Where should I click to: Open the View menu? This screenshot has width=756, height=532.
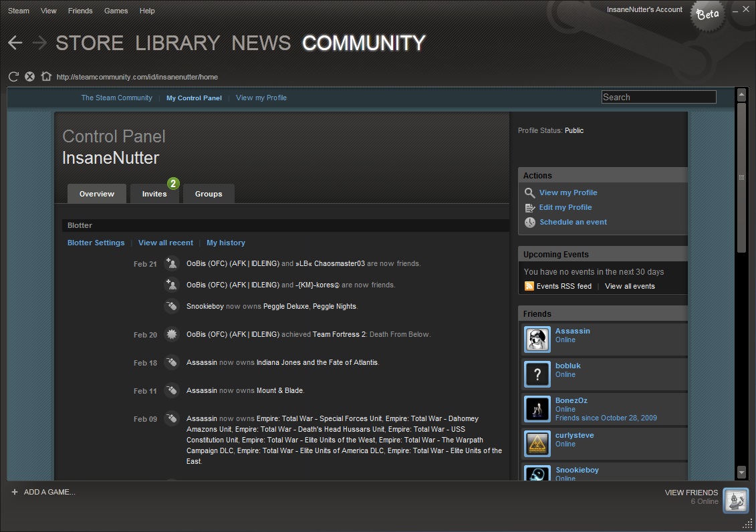click(x=48, y=11)
